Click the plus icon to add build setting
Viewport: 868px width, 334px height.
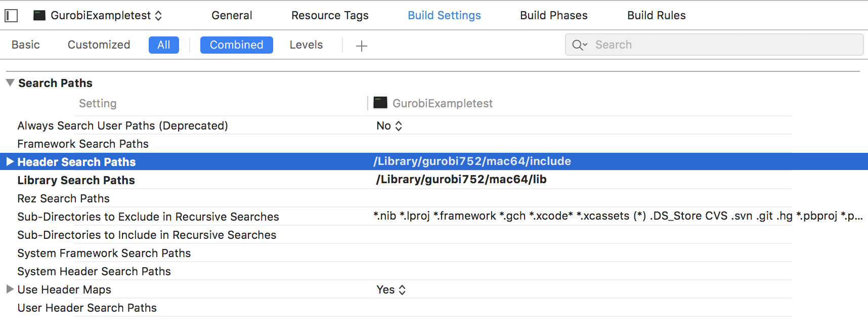click(x=361, y=46)
